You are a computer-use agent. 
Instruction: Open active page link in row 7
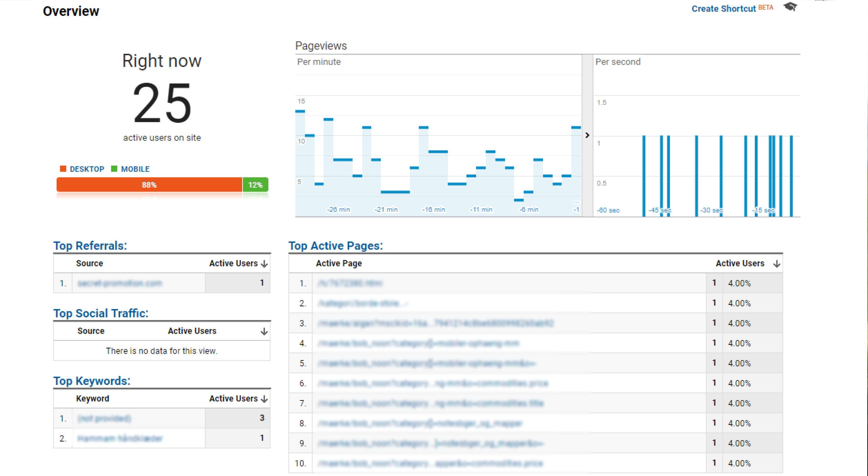tap(431, 403)
